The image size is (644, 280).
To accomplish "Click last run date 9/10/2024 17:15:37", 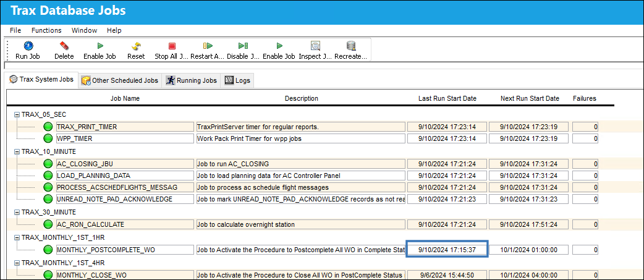I will pos(447,250).
